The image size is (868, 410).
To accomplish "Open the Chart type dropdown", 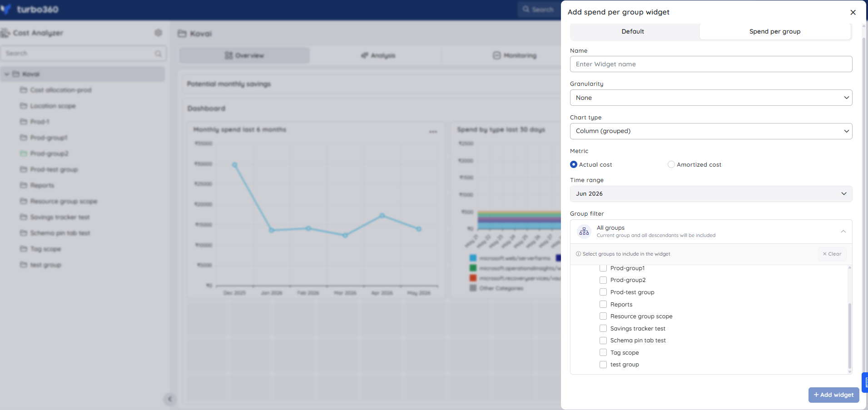I will (711, 131).
